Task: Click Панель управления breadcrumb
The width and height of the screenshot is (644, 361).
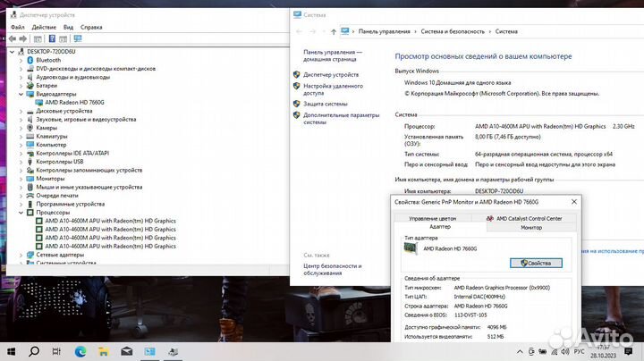Action: (384, 31)
